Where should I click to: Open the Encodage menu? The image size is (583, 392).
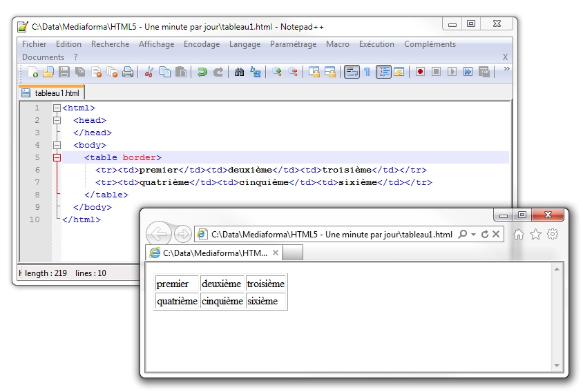tap(201, 44)
